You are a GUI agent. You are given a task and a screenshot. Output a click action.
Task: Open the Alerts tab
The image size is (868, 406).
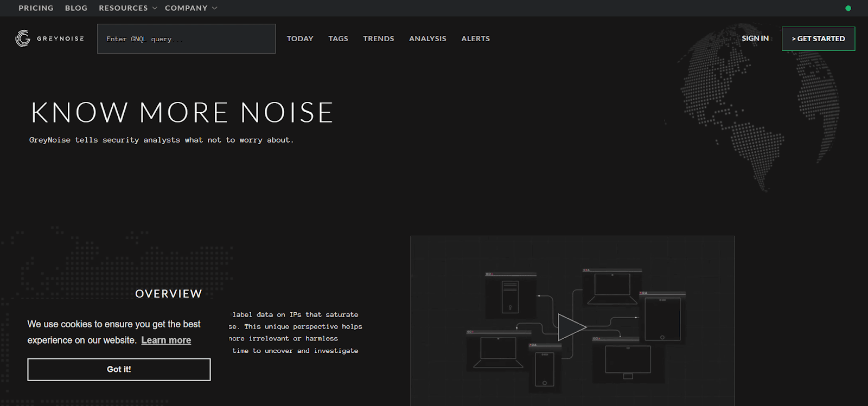click(475, 38)
